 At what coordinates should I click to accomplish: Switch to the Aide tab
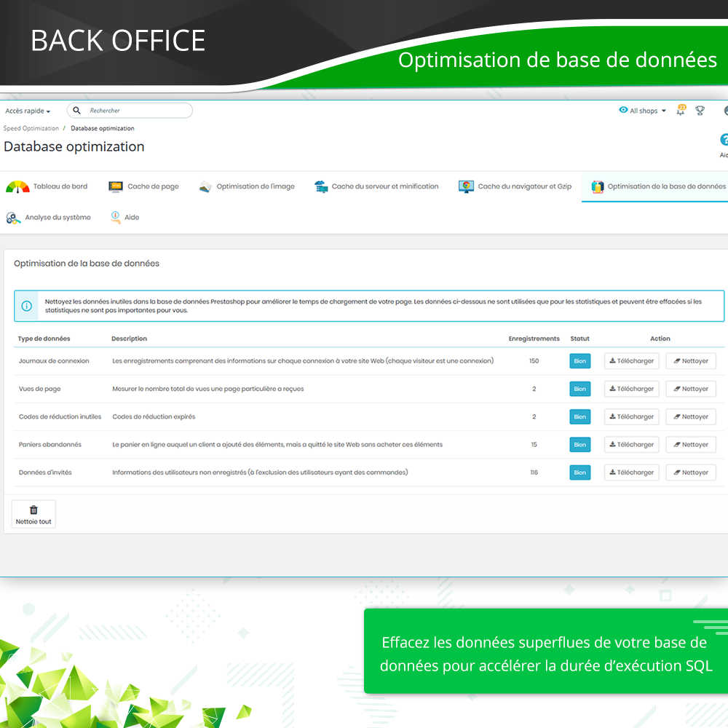coord(131,218)
